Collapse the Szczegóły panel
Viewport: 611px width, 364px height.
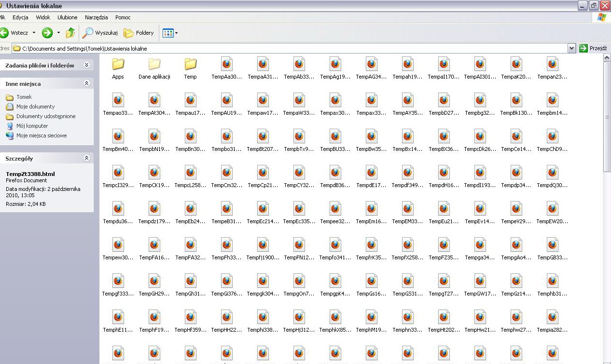[86, 158]
